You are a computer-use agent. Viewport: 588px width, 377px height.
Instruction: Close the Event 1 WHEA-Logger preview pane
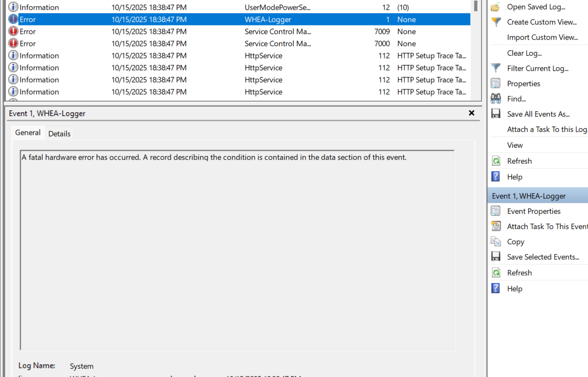[471, 113]
